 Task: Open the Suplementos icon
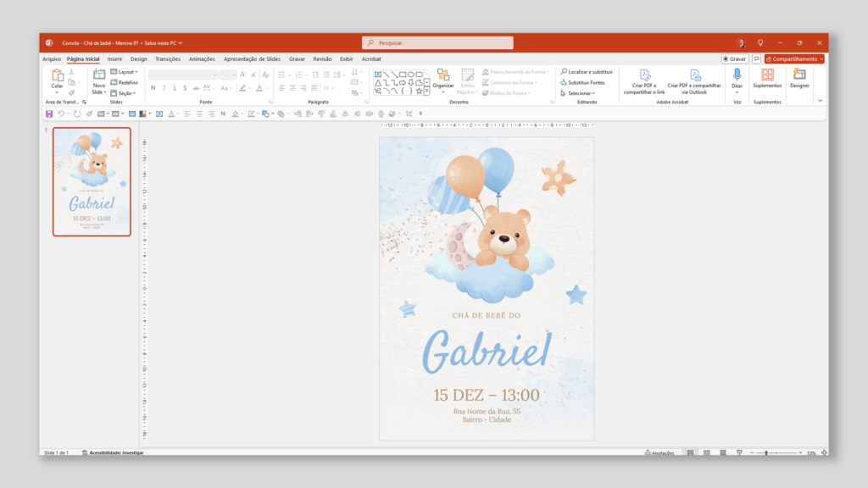coord(768,76)
